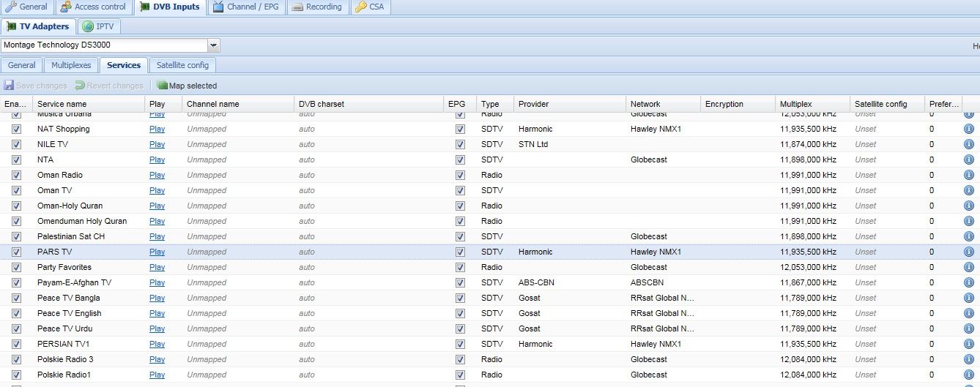Open info icon for PARS TV service
The image size is (980, 387).
click(968, 252)
